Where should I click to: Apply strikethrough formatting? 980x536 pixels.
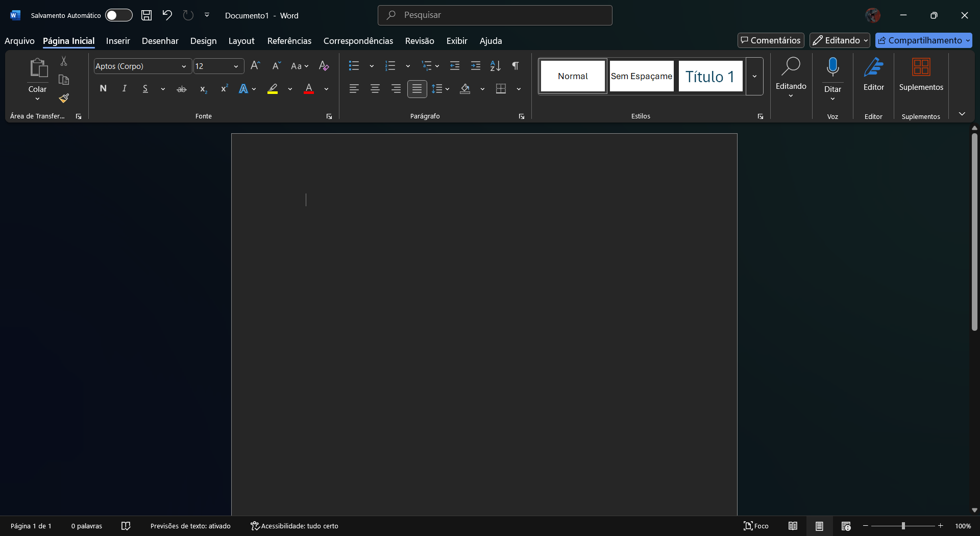(x=182, y=89)
